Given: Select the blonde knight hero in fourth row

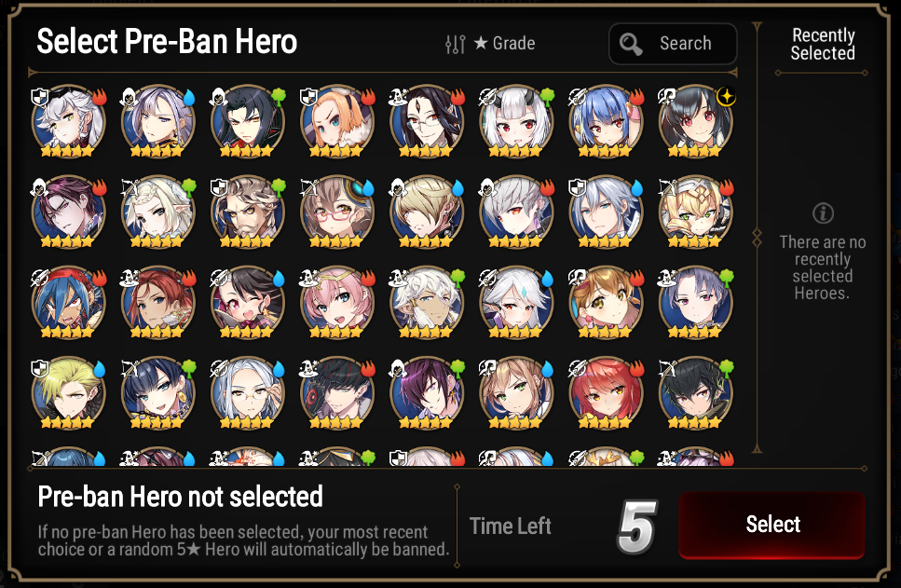Looking at the screenshot, I should point(69,393).
